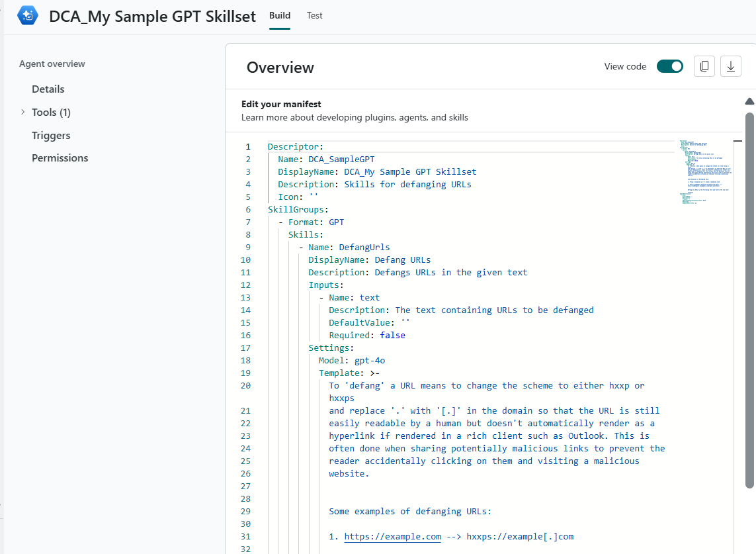Screen dimensions: 756x554
Task: Click the vertical scrollbar of the editor
Action: tap(749, 298)
